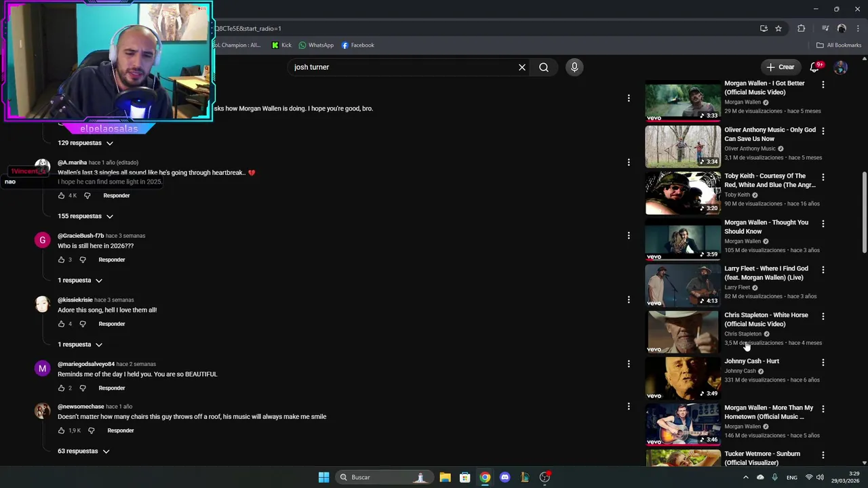
Task: Open YouTube notifications bell
Action: [815, 67]
